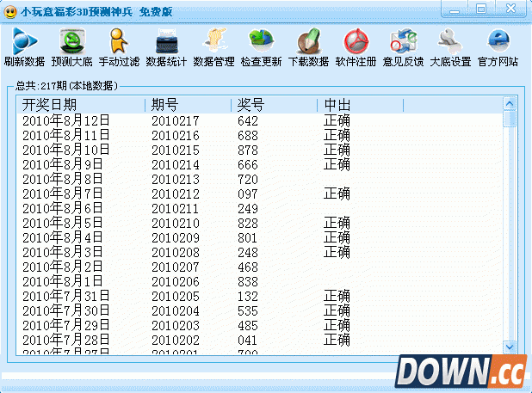Click the smiley app icon in title bar
The image size is (532, 393).
(10, 12)
